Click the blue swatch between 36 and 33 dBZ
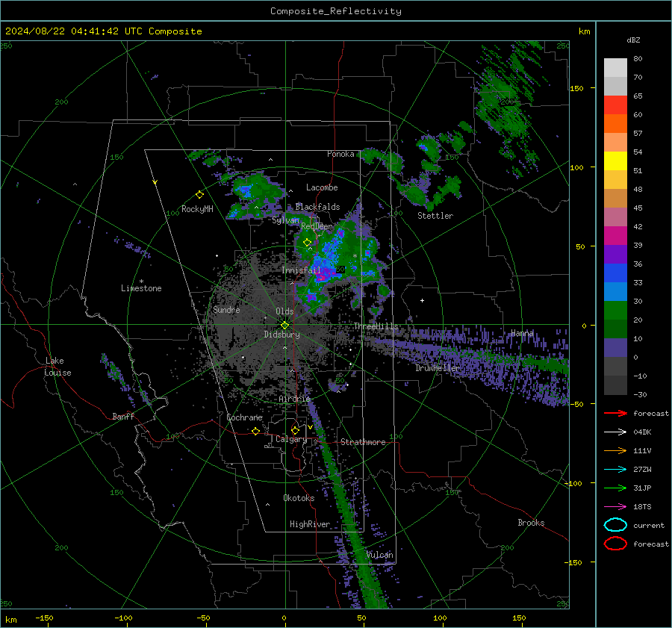This screenshot has width=672, height=628. click(615, 273)
